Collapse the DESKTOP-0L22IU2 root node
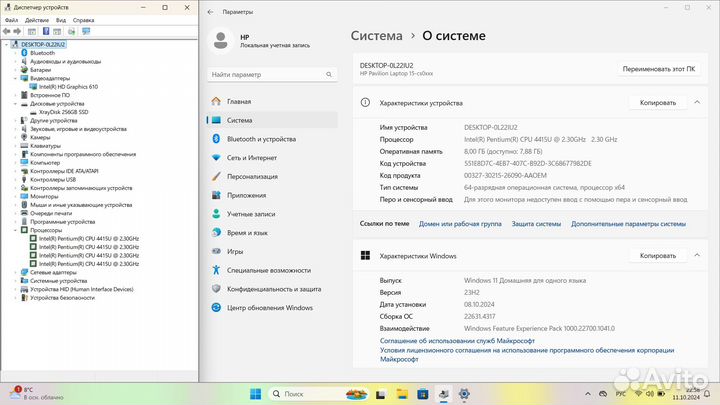The height and width of the screenshot is (405, 720). coord(6,45)
